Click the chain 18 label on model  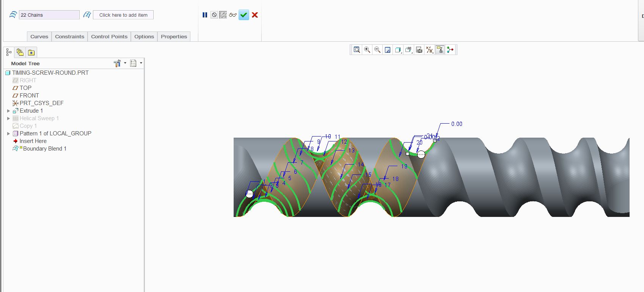pyautogui.click(x=396, y=179)
